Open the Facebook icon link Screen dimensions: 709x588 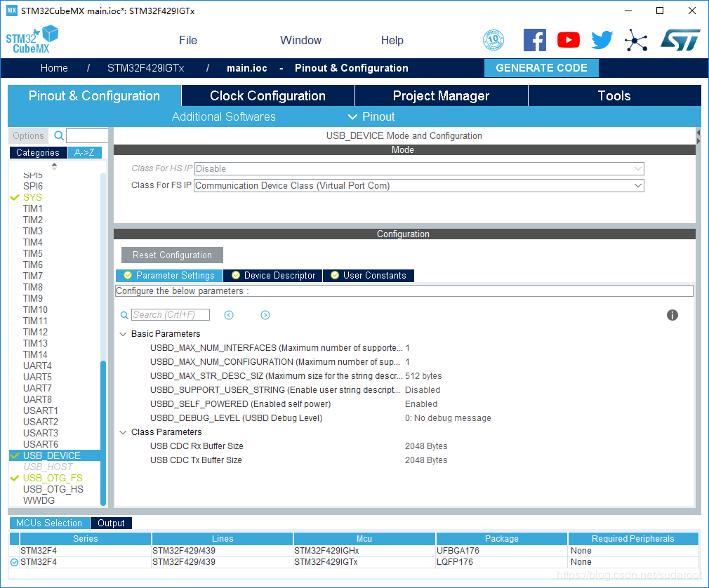click(x=535, y=40)
